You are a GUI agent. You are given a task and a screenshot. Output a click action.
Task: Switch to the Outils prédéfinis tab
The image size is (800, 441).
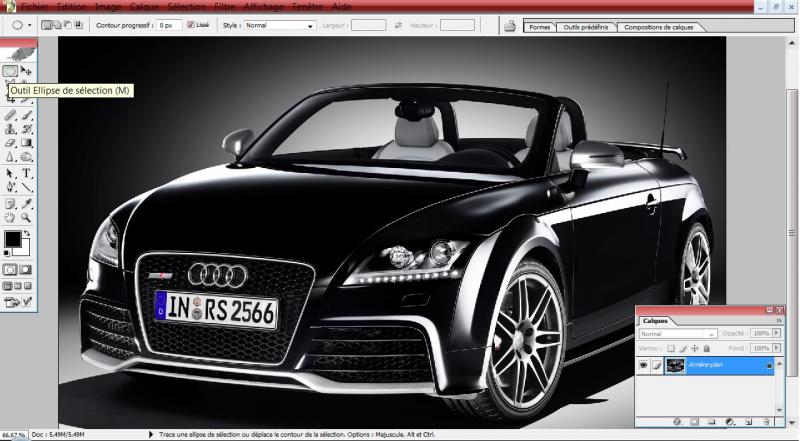(x=586, y=27)
